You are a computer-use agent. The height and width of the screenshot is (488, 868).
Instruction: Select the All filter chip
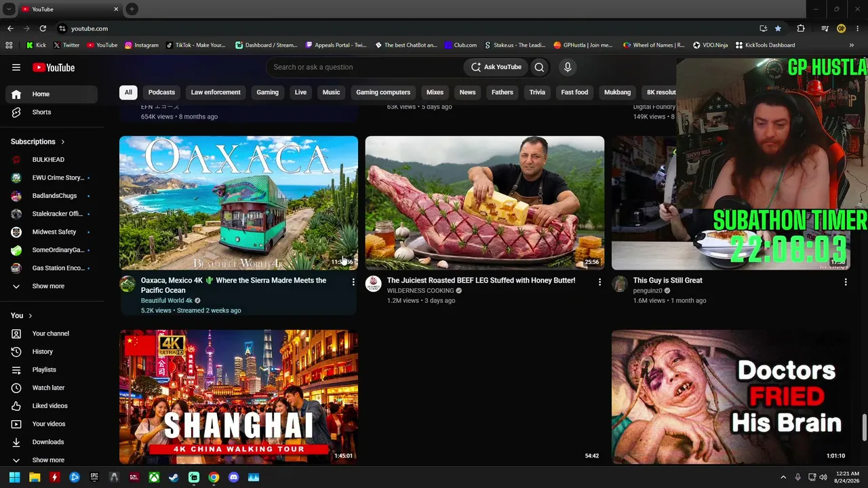[128, 92]
